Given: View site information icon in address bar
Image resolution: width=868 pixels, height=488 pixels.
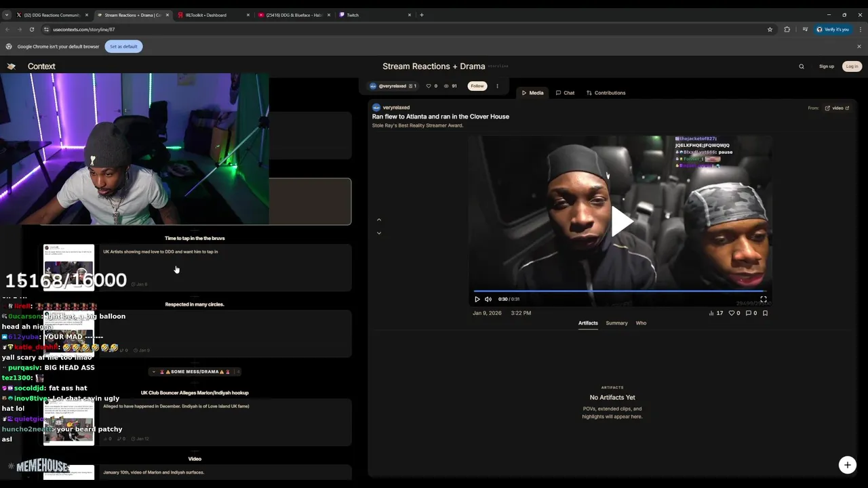Looking at the screenshot, I should pyautogui.click(x=46, y=30).
